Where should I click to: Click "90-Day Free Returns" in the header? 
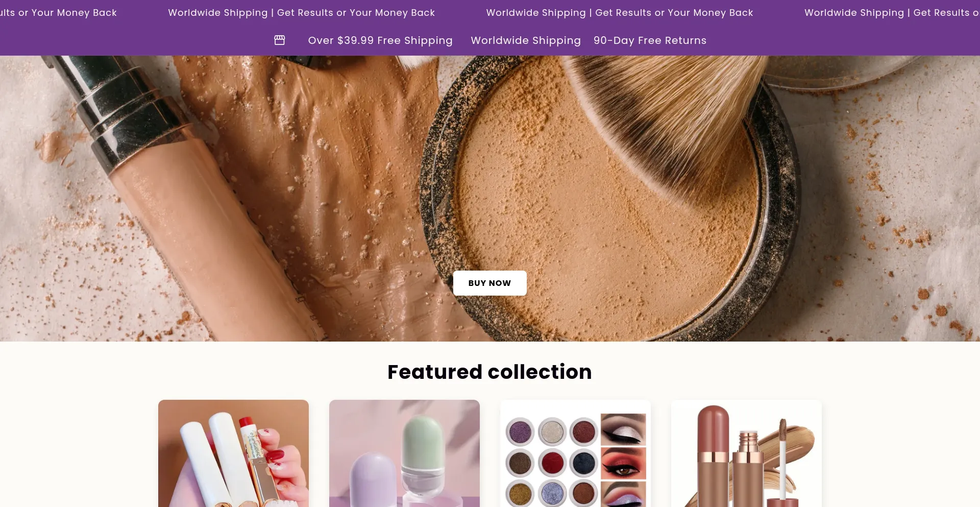[650, 40]
